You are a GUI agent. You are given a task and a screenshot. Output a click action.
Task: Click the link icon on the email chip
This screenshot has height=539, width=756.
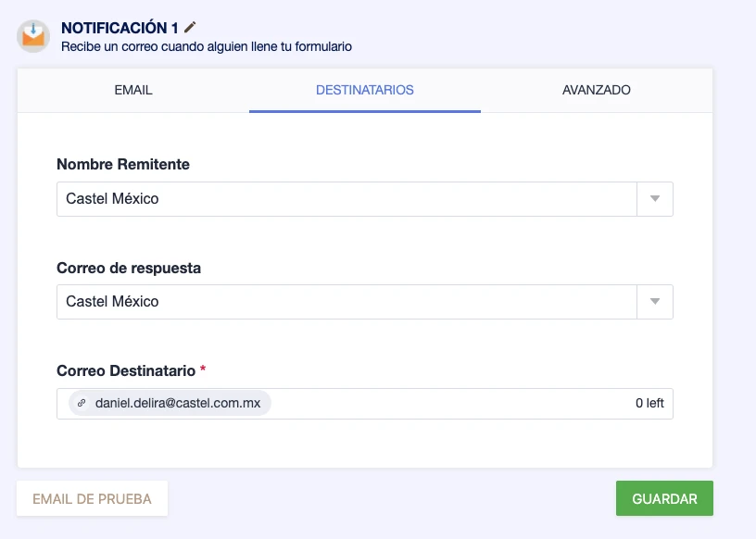point(82,403)
